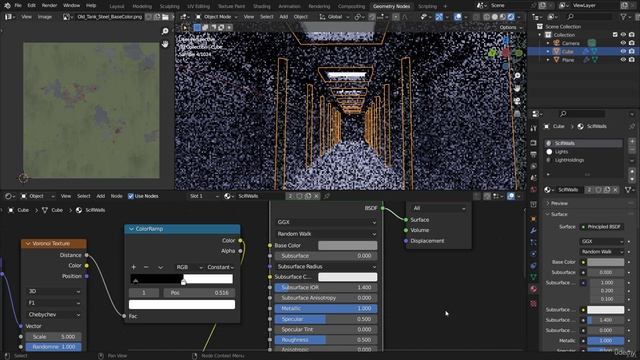Toggle Collection exclude checkbox in outliner
Viewport: 640px width, 360px height.
tap(615, 35)
